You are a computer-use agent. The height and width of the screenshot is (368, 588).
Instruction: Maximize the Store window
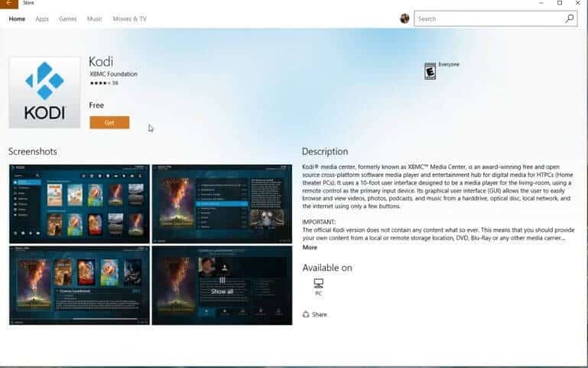coord(560,3)
